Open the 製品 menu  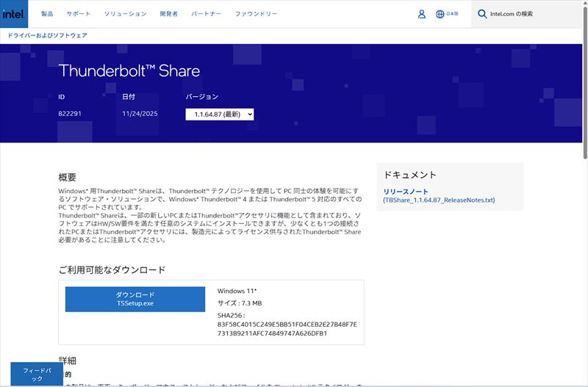point(47,14)
